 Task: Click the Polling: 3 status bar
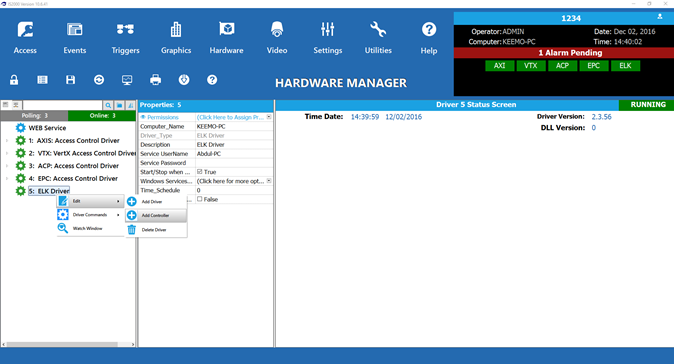click(x=34, y=116)
